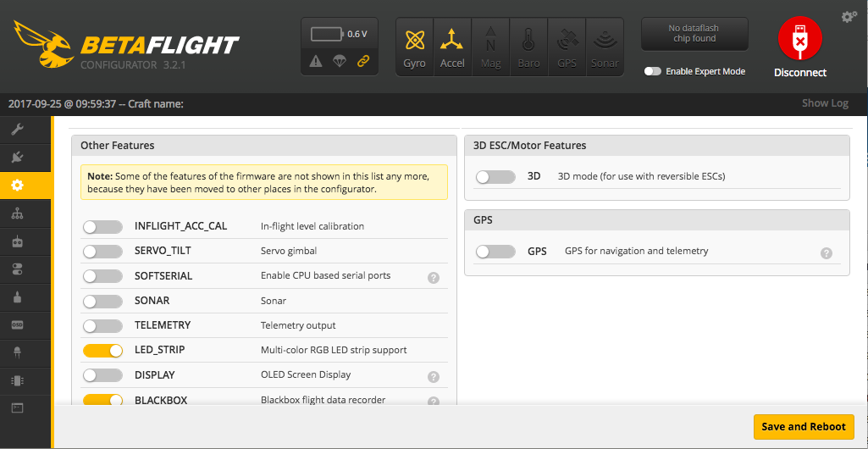Click help icon beside GPS feature

tap(826, 253)
